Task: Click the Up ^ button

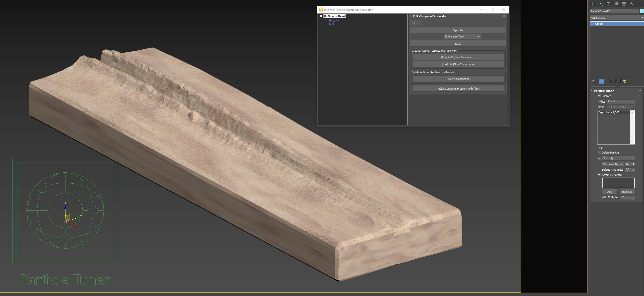Action: pyautogui.click(x=416, y=23)
